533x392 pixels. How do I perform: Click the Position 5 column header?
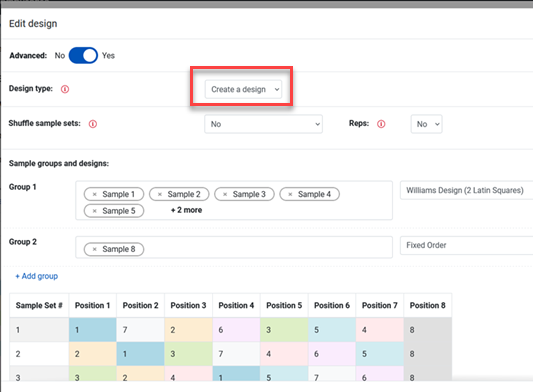click(284, 305)
